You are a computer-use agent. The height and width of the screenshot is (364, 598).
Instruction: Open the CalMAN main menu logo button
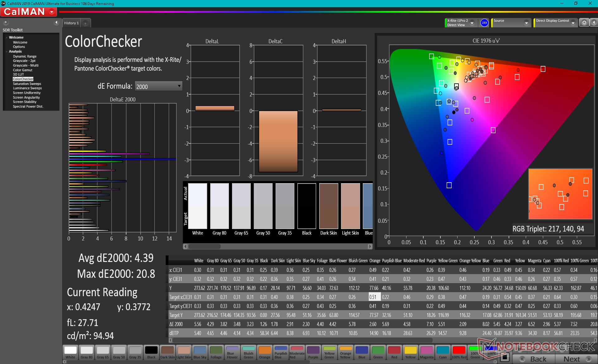(29, 12)
